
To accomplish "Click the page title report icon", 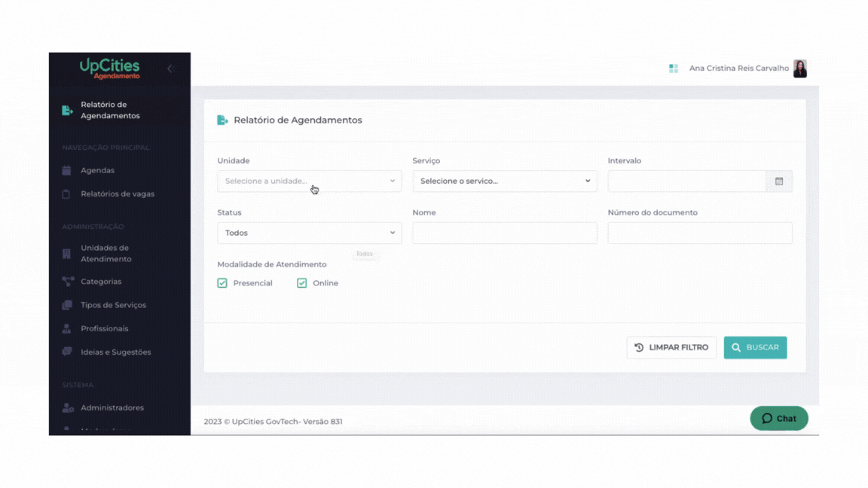I will click(222, 120).
